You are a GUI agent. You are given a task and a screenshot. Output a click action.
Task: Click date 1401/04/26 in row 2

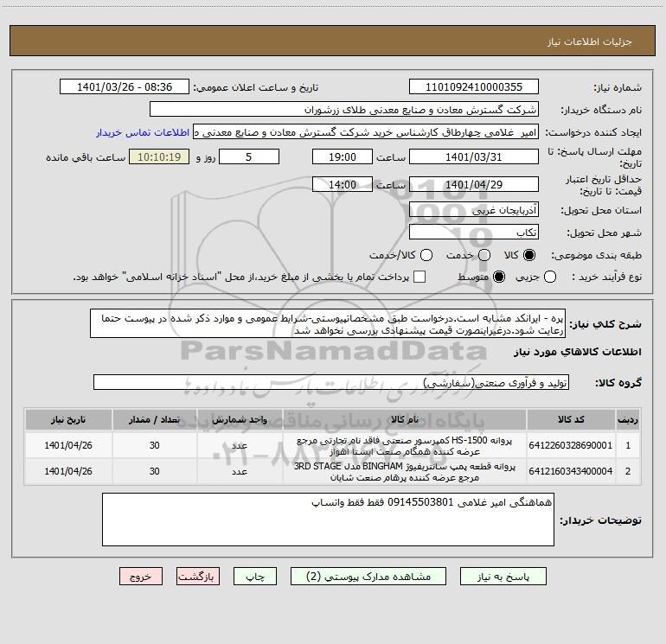tap(68, 471)
